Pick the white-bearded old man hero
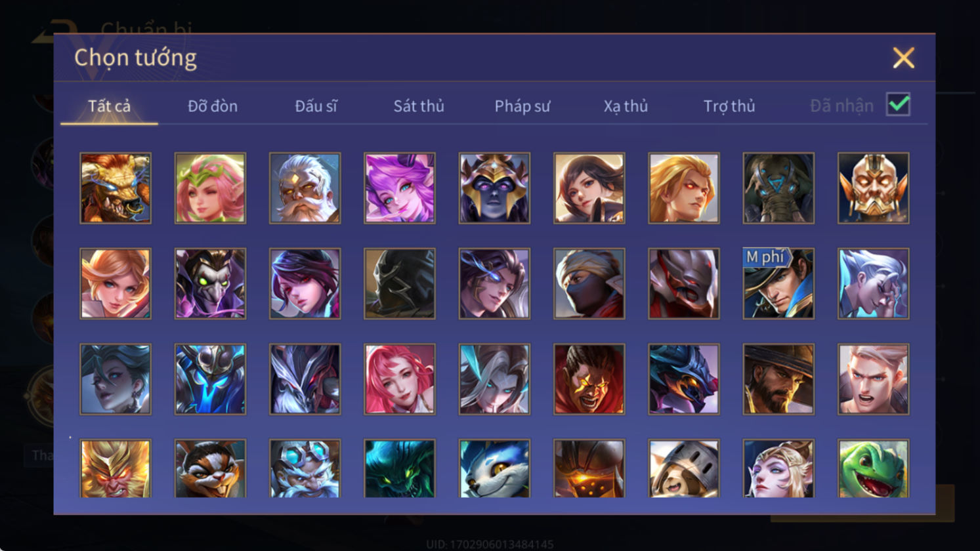980x551 pixels. tap(305, 188)
